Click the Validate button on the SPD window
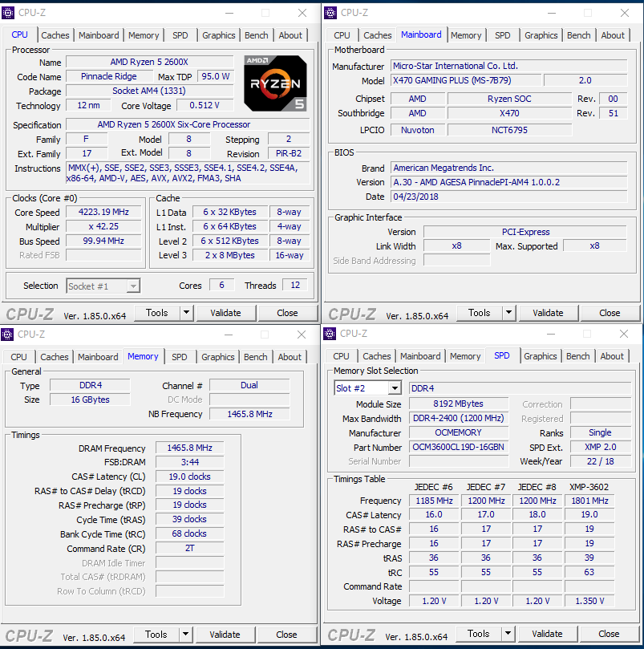This screenshot has height=649, width=644. pyautogui.click(x=548, y=634)
